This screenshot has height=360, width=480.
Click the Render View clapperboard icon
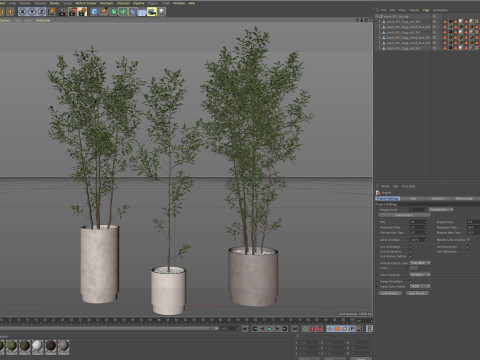63,12
